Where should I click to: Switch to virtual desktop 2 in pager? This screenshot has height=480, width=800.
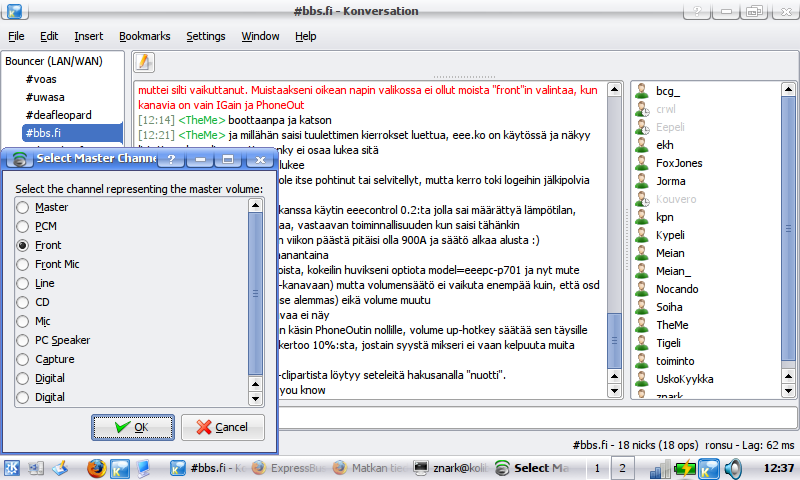[622, 467]
